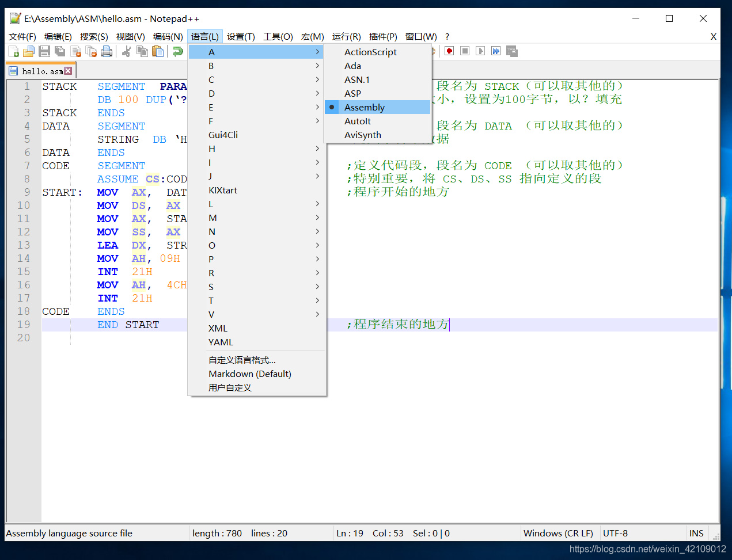Open the 编码(N) menu
732x560 pixels.
[x=168, y=36]
